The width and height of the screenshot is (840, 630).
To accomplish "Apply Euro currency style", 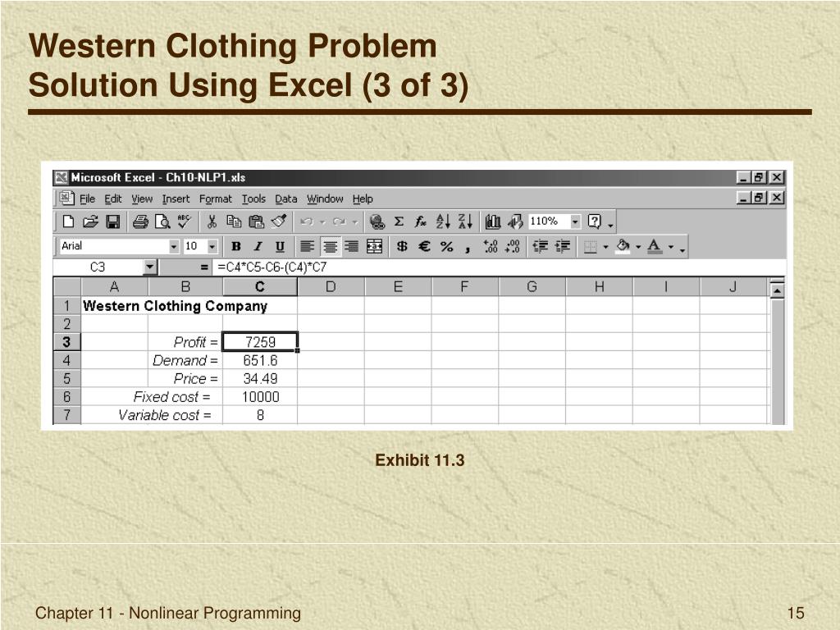I will pos(424,246).
